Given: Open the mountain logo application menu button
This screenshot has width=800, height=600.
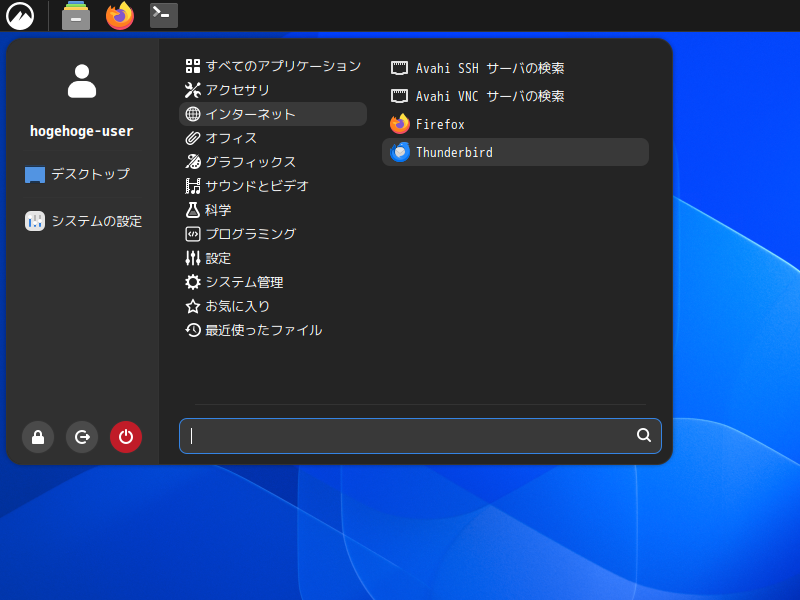Looking at the screenshot, I should pyautogui.click(x=20, y=15).
